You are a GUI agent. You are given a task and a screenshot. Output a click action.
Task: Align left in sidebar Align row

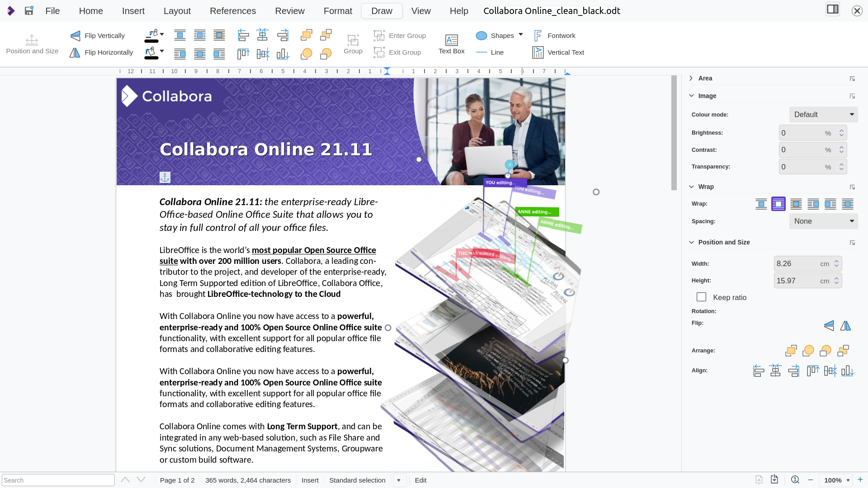point(759,371)
